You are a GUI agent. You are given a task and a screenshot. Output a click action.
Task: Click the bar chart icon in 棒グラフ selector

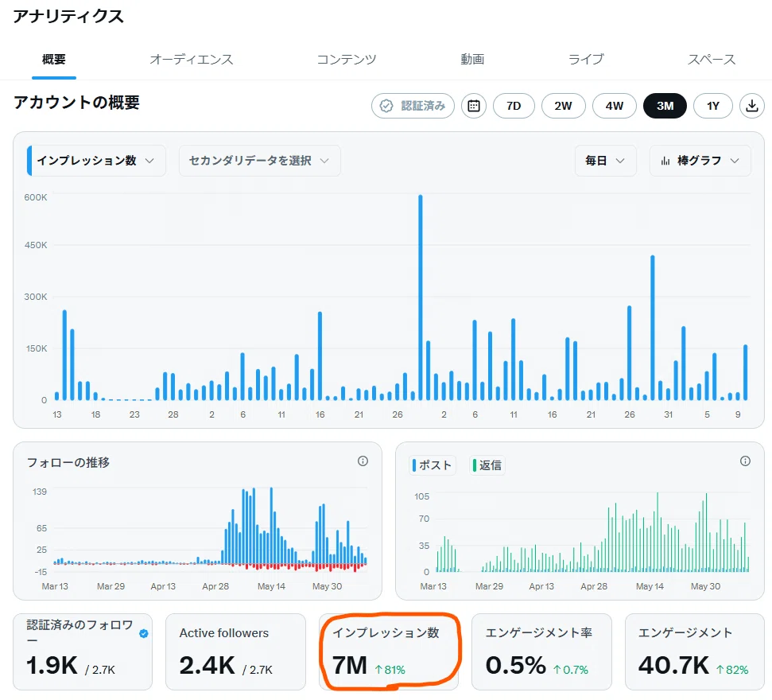[665, 161]
